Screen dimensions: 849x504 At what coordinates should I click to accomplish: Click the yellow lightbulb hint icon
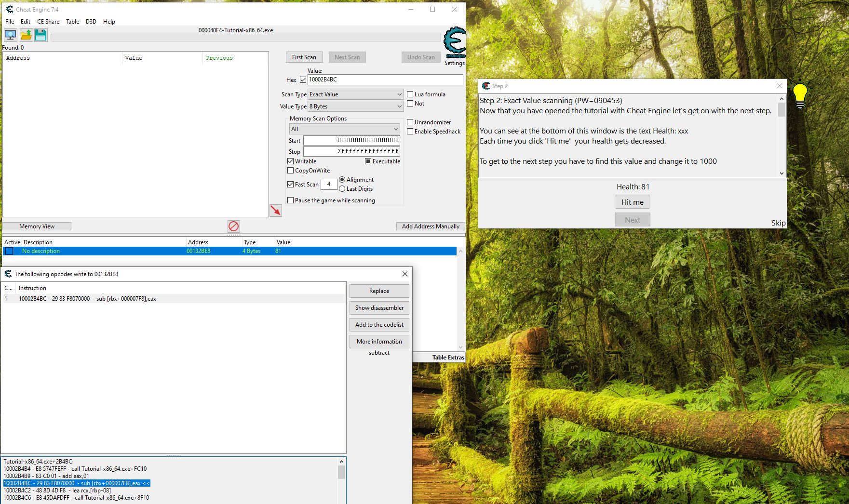pos(800,94)
